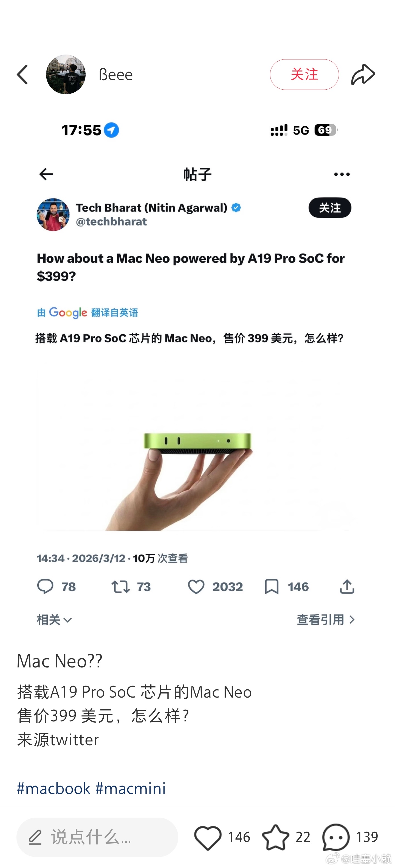This screenshot has height=868, width=395.
Task: Open the three-dot more options menu
Action: click(342, 174)
